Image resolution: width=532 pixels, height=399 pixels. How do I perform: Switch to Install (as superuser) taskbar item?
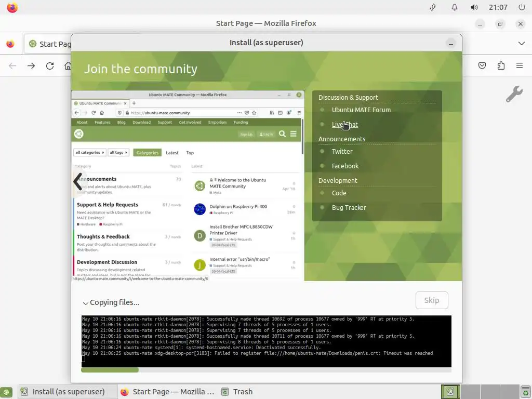point(68,392)
